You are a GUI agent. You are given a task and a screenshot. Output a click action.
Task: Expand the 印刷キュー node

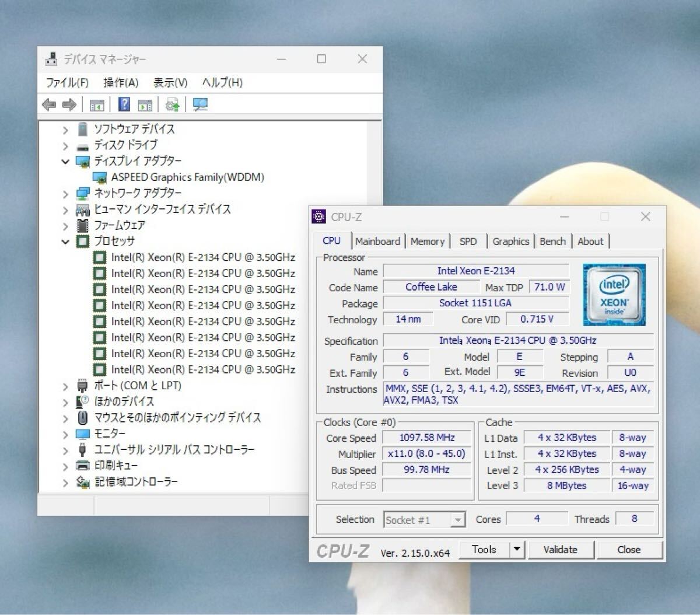click(65, 466)
